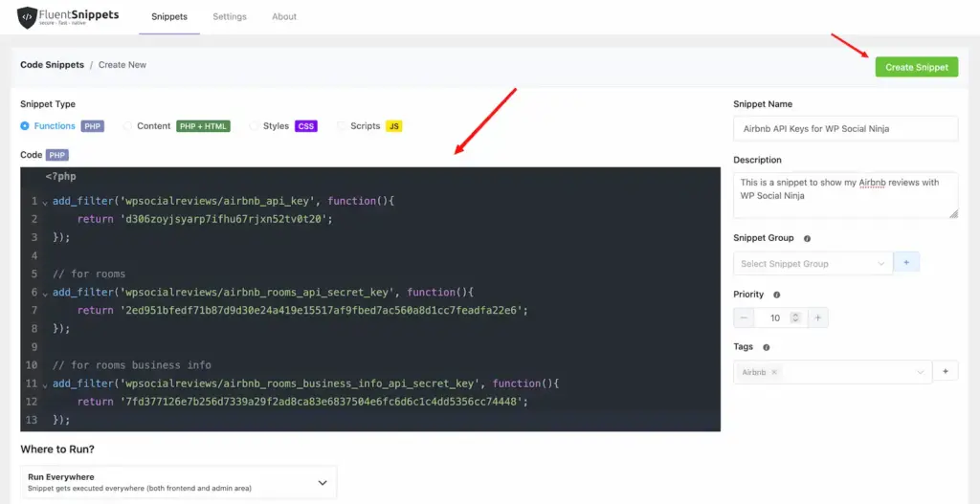Click the '// for rooms business info' comment
The height and width of the screenshot is (504, 980).
(132, 364)
